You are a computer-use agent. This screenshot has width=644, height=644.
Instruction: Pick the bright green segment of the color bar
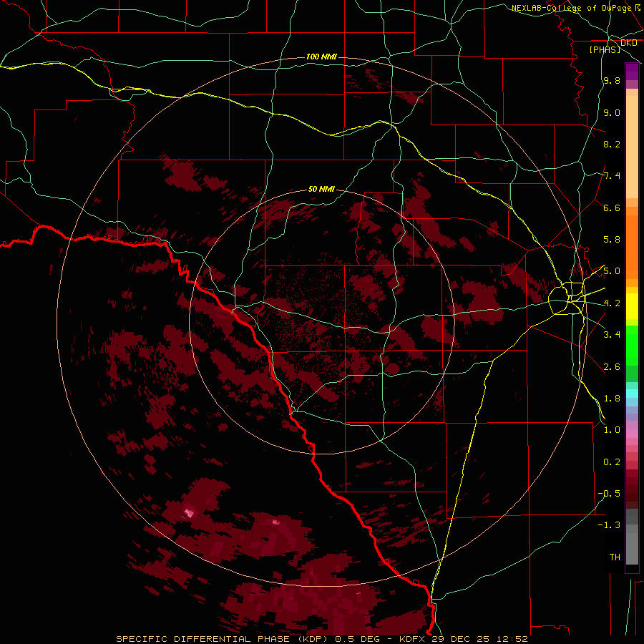(x=632, y=345)
